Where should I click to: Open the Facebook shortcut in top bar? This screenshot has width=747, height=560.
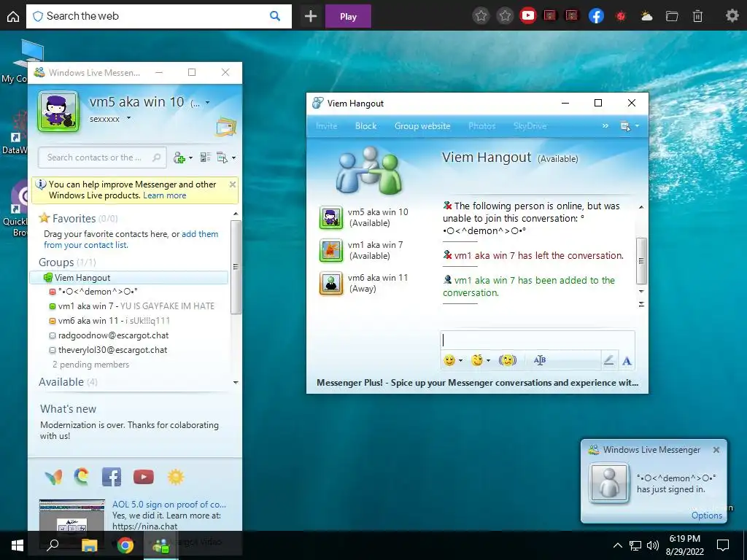596,16
